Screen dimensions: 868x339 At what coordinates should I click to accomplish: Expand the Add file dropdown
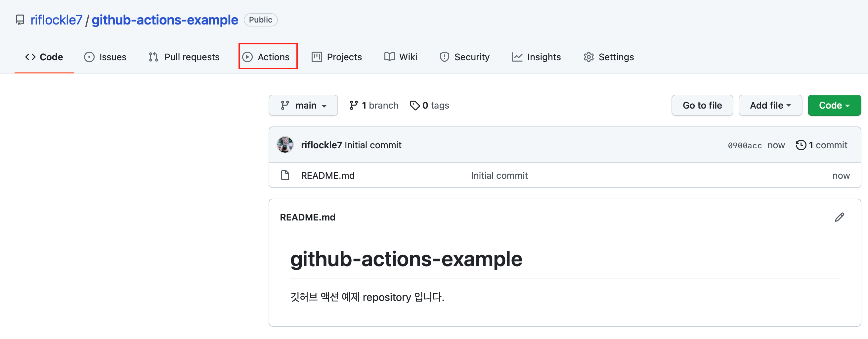coord(770,105)
